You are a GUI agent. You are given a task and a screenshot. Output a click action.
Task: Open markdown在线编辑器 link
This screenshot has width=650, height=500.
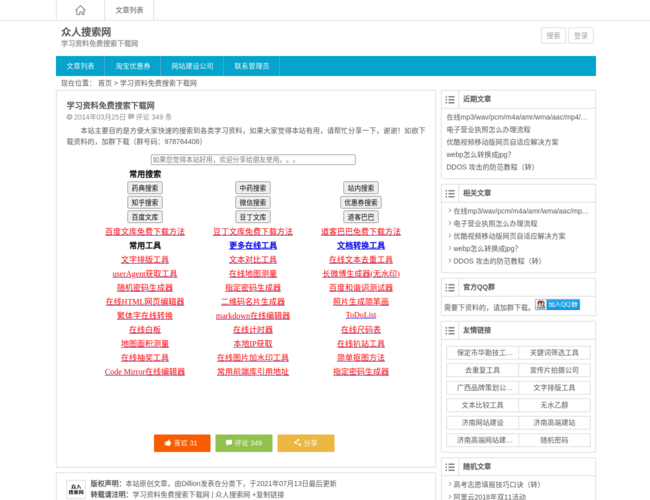coord(253,316)
